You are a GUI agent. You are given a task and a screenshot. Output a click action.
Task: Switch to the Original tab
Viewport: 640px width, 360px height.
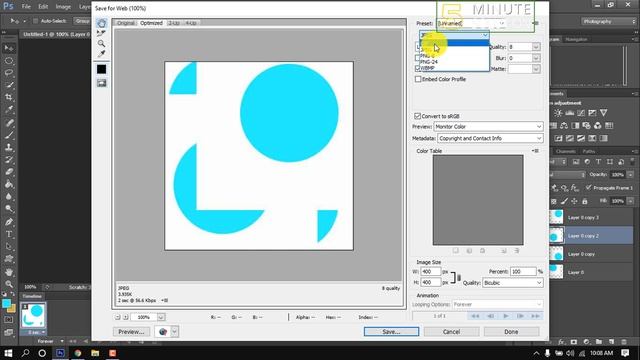point(125,23)
